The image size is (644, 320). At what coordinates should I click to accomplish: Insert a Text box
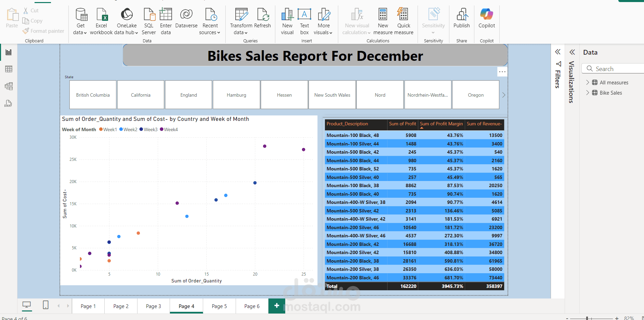pyautogui.click(x=304, y=22)
